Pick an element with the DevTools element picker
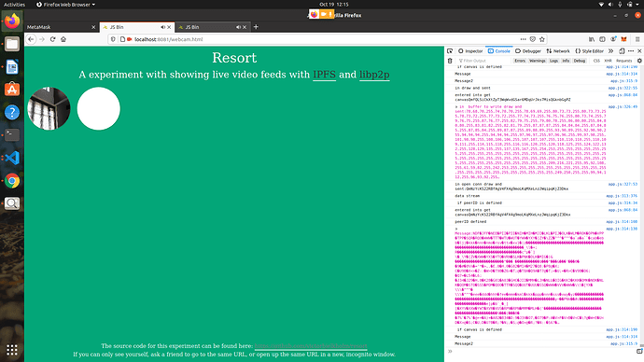This screenshot has width=644, height=362. (x=450, y=51)
